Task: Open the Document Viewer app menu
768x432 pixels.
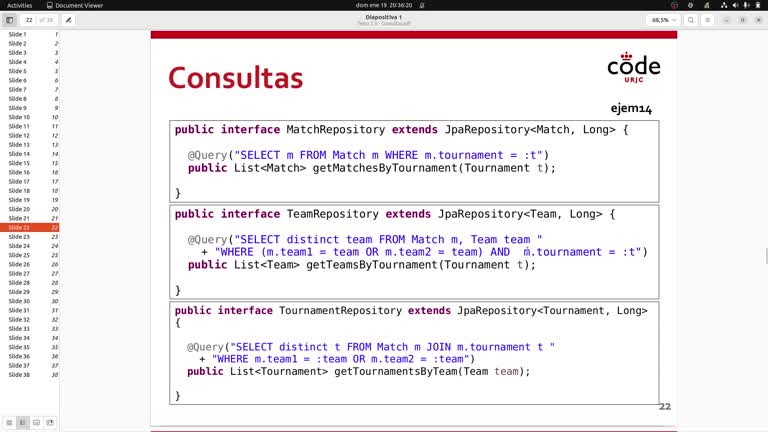Action: click(74, 5)
